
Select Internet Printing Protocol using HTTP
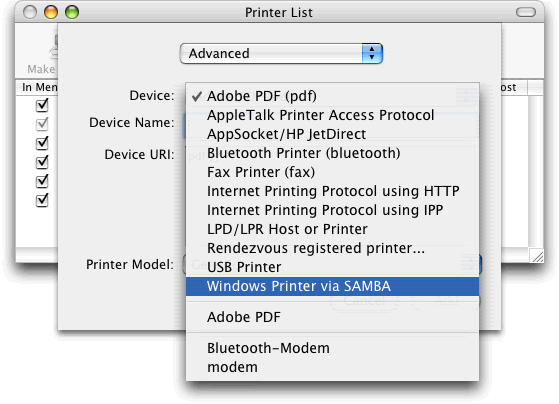click(332, 191)
